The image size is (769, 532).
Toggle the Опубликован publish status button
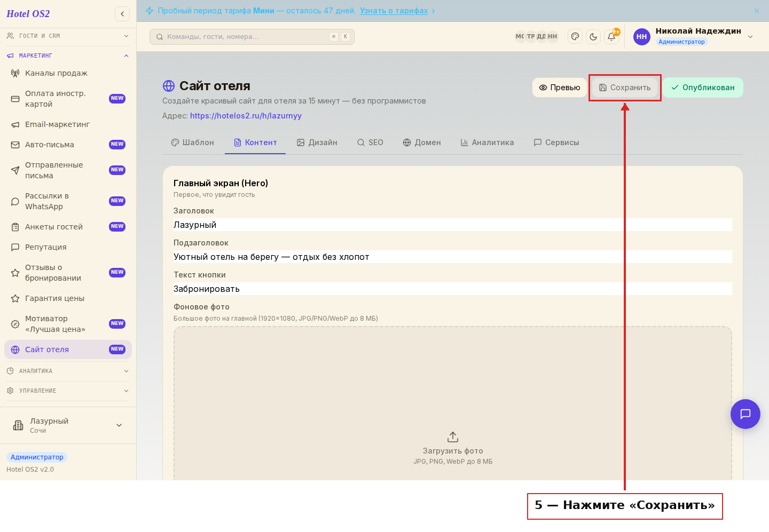(703, 88)
